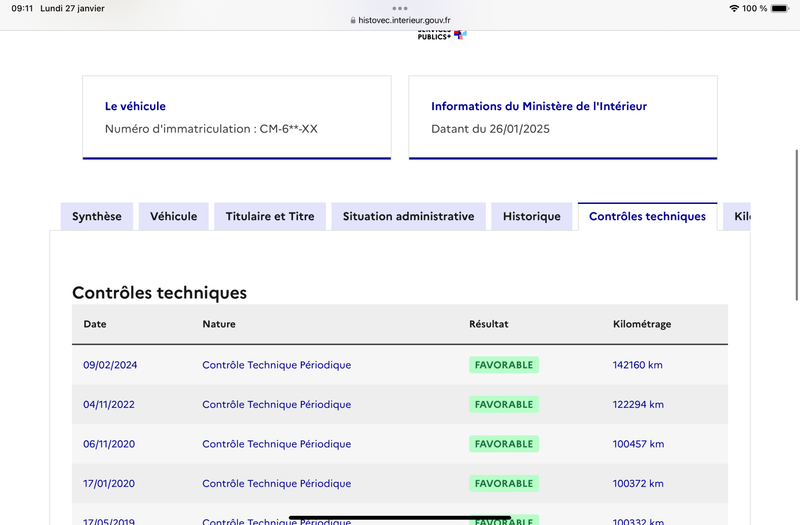Image resolution: width=800 pixels, height=525 pixels.
Task: Open the partially visible Kilométrage tab
Action: pyautogui.click(x=737, y=216)
